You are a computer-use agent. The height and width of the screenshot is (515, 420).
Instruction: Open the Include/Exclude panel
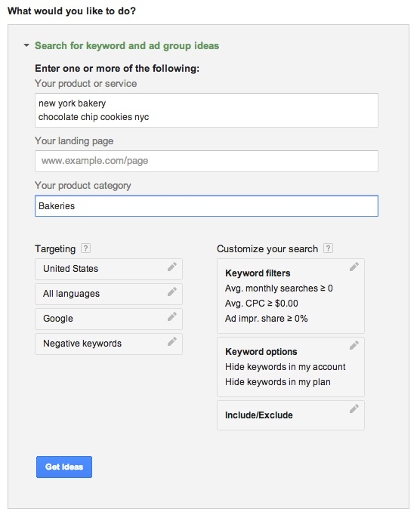tap(291, 415)
